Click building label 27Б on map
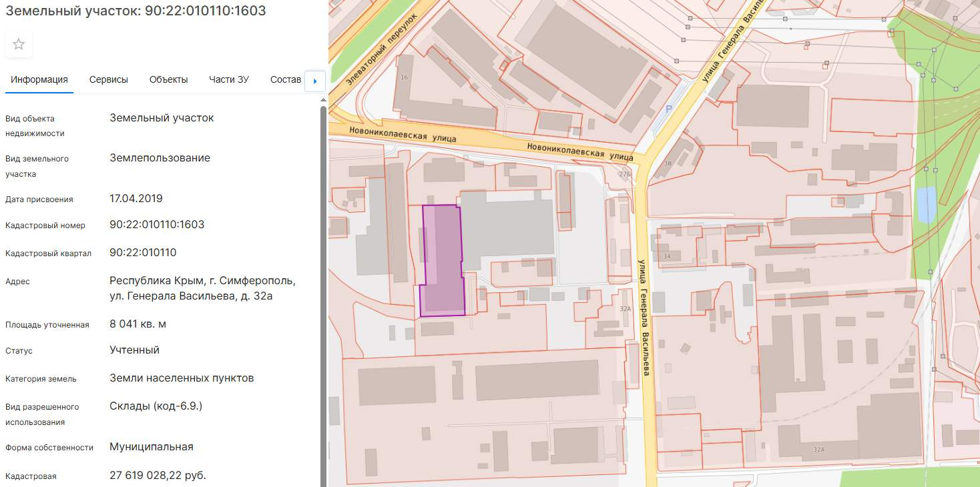Image resolution: width=980 pixels, height=487 pixels. [x=625, y=174]
